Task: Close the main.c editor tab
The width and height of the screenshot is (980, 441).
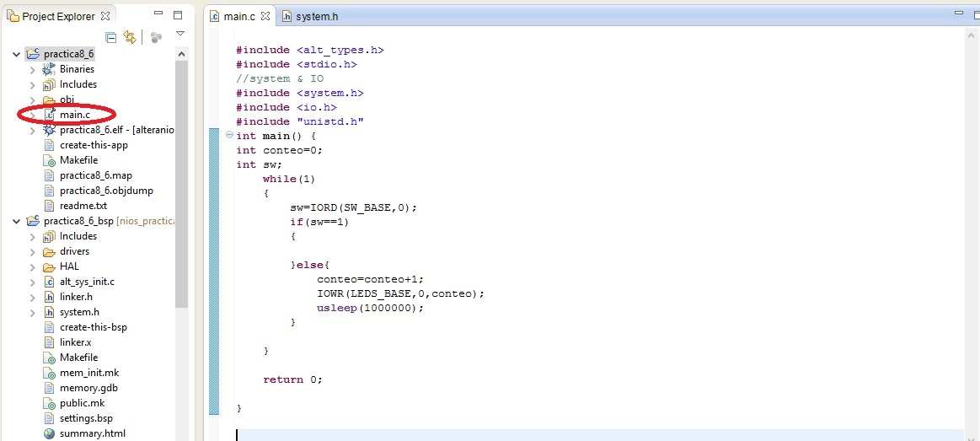Action: pos(265,16)
